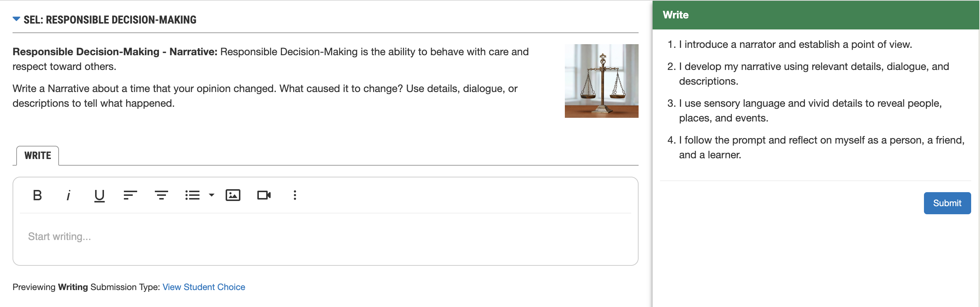Apply italic formatting
Screen dimensions: 980x307
point(69,195)
